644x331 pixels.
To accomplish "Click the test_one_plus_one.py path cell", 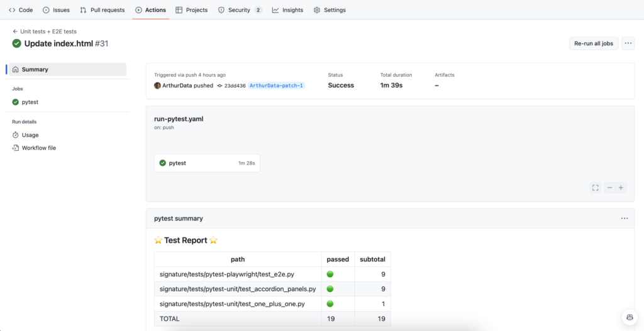I will [238, 304].
